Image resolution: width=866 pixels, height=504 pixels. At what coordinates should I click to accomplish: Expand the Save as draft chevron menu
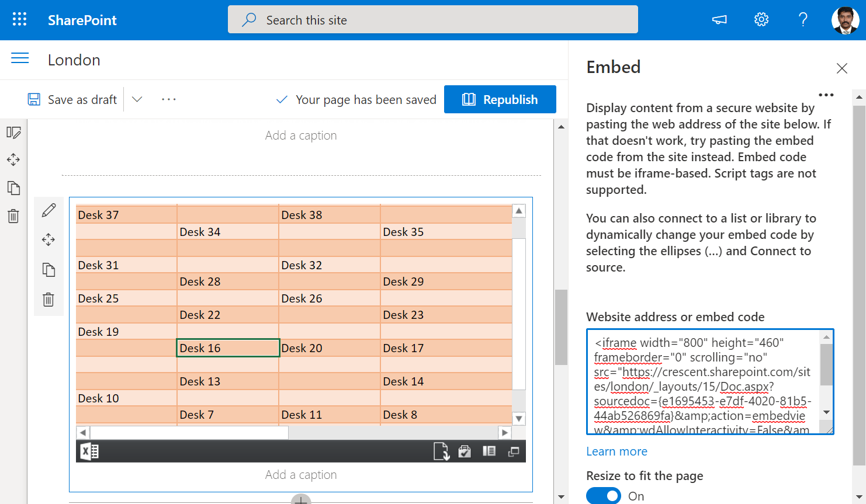point(137,99)
